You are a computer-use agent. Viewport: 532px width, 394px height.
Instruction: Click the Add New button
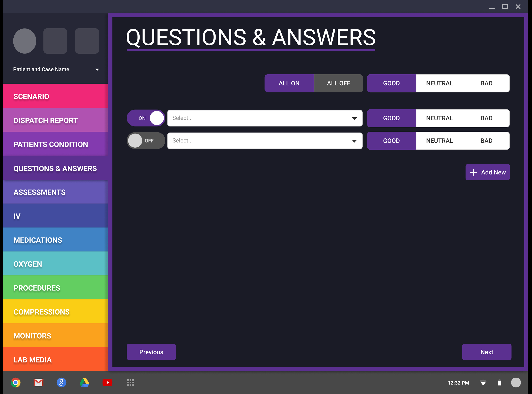click(488, 172)
